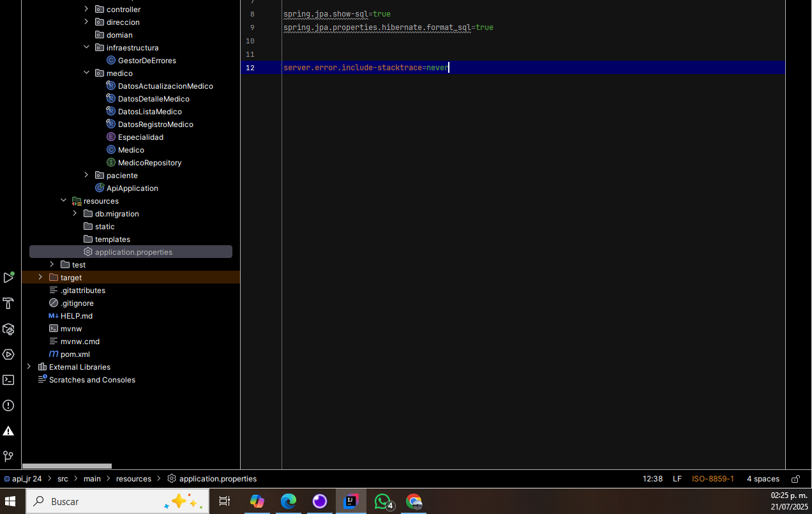Open line:column 12:38 go-to dialog
812x514 pixels.
tap(652, 479)
